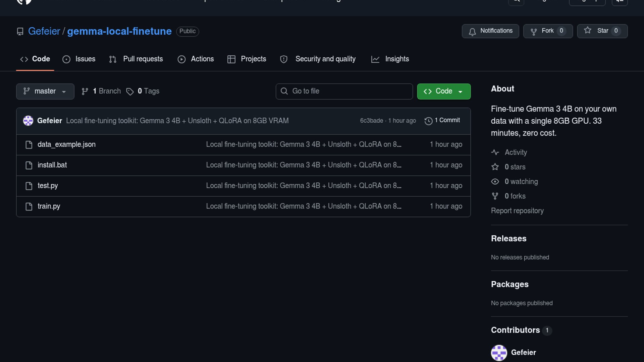Viewport: 644px width, 362px height.
Task: Open the 0 stars link in About
Action: (x=515, y=167)
